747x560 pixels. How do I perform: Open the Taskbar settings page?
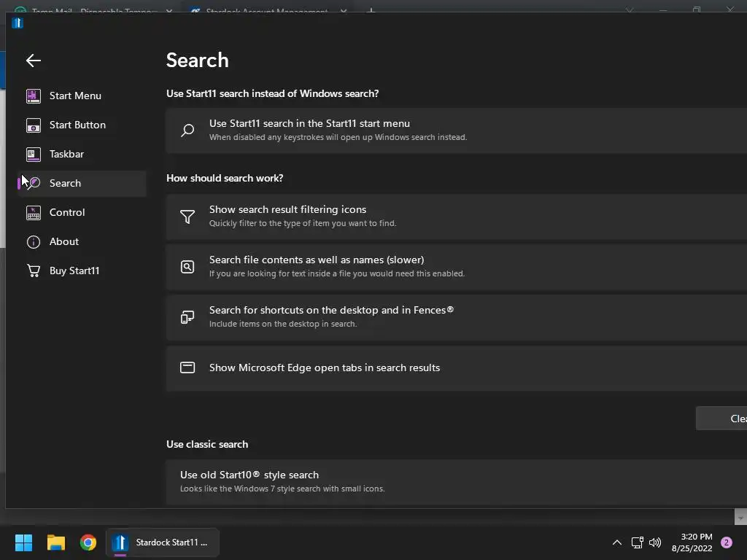pyautogui.click(x=82, y=154)
